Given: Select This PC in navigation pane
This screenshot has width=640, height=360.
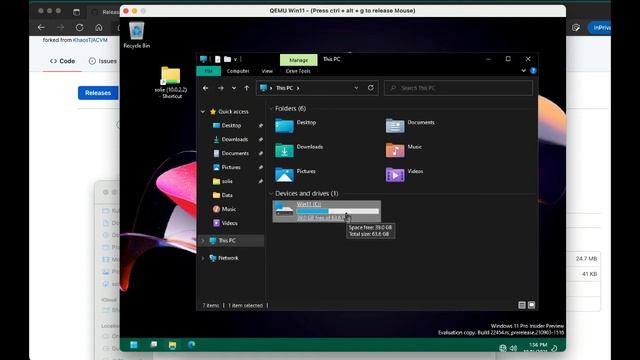Looking at the screenshot, I should coord(227,240).
